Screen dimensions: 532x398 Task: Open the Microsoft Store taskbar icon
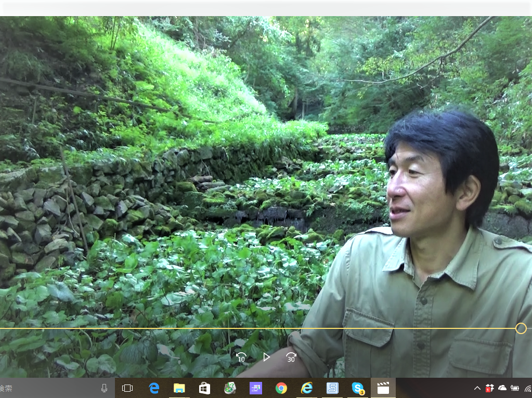coord(205,388)
